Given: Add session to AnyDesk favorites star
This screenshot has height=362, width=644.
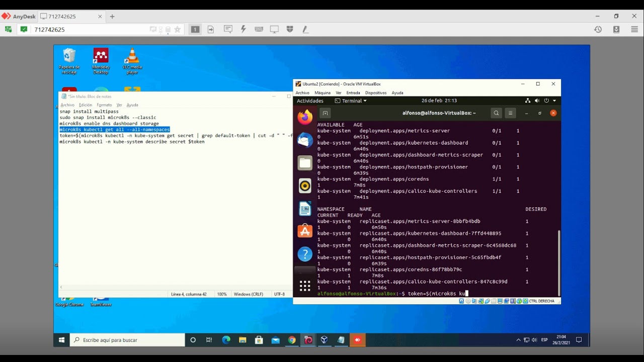Looking at the screenshot, I should coord(177,30).
